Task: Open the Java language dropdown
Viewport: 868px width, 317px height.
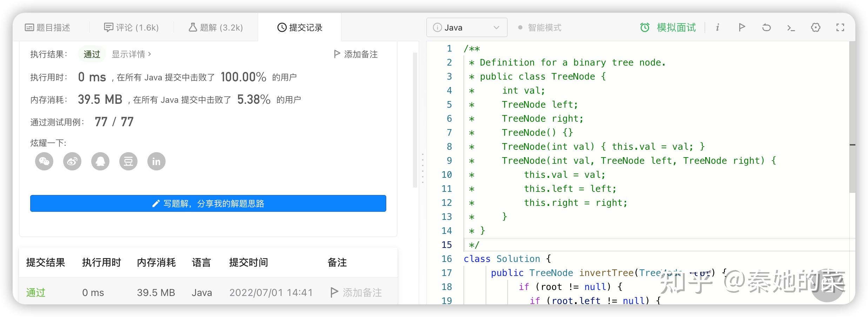Action: click(467, 27)
